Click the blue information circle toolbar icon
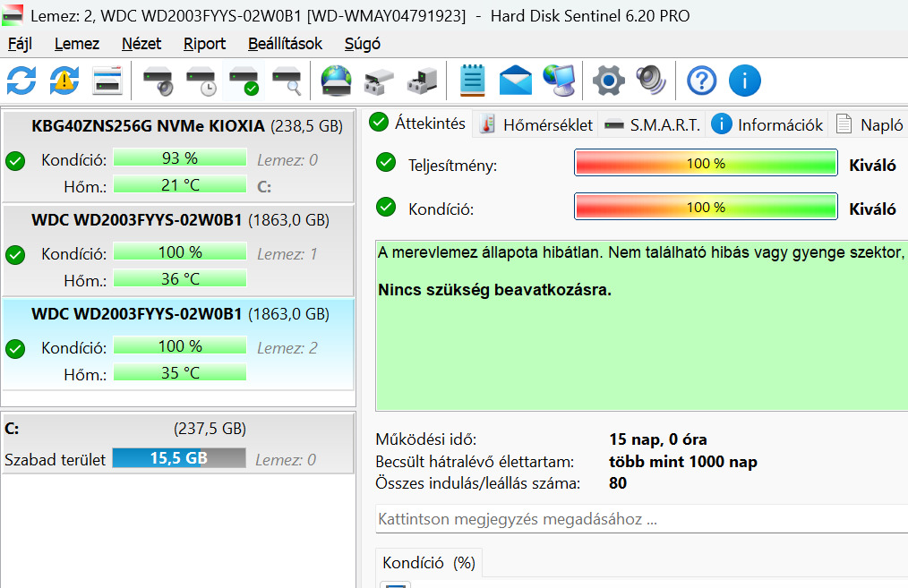Viewport: 908px width, 588px height. point(745,81)
